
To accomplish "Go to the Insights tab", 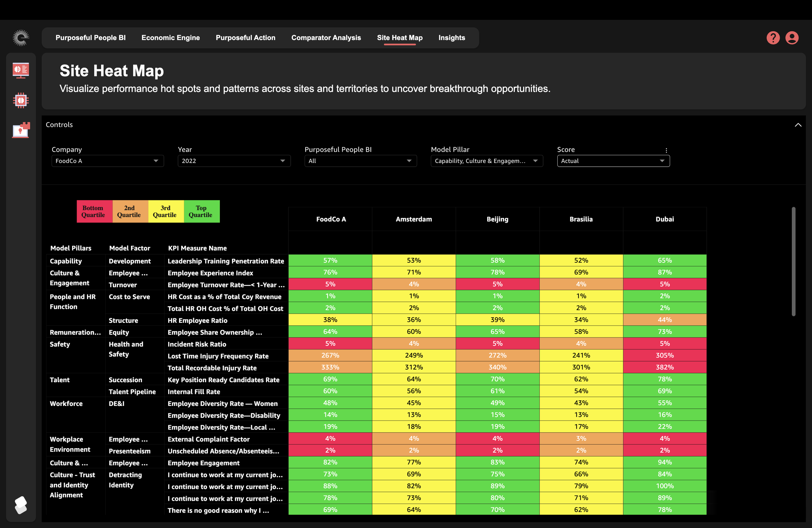I will coord(451,38).
